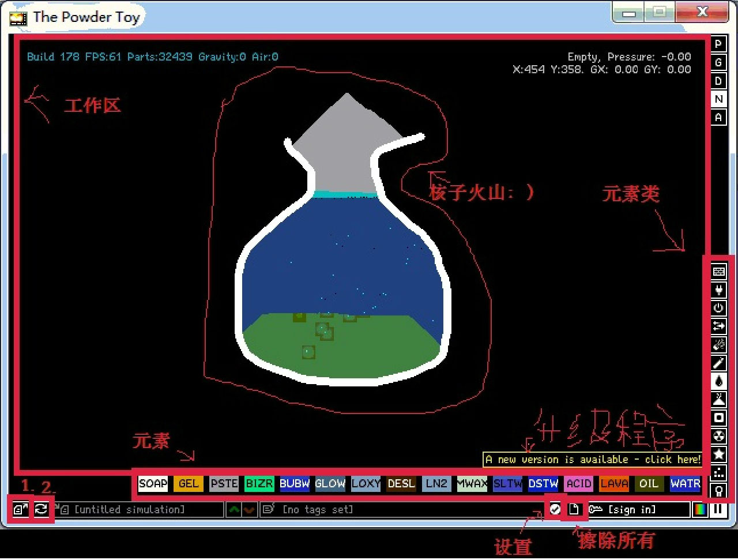The image size is (738, 560).
Task: Select the GLOW element
Action: click(330, 484)
